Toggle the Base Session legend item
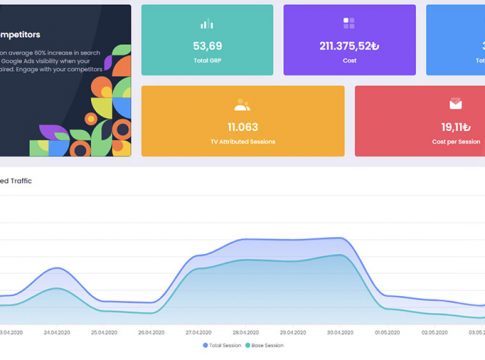 coord(265,345)
